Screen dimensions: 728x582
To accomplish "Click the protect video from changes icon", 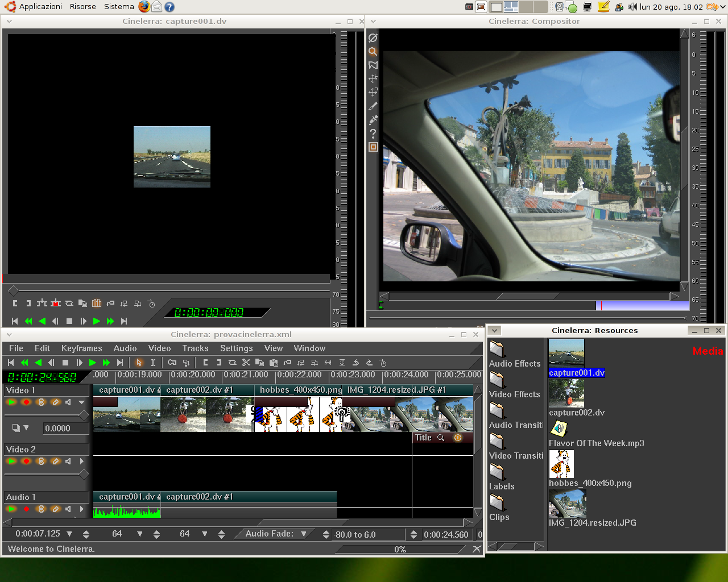I will pyautogui.click(x=373, y=38).
